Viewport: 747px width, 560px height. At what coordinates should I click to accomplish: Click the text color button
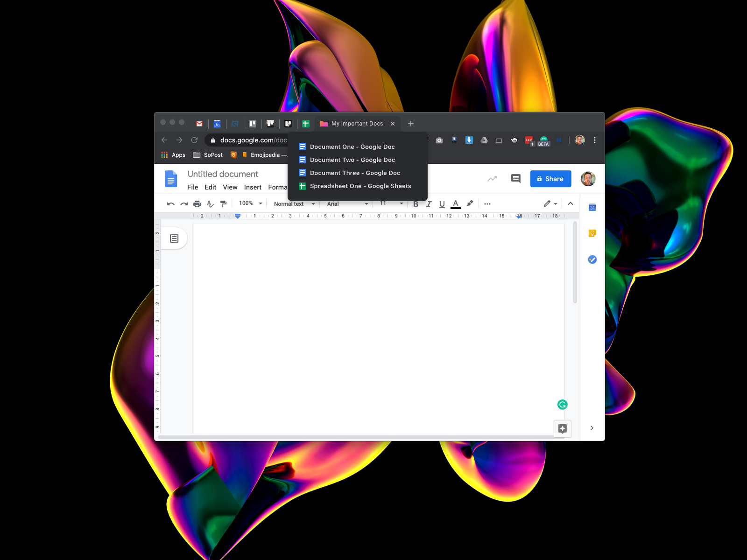click(x=455, y=204)
